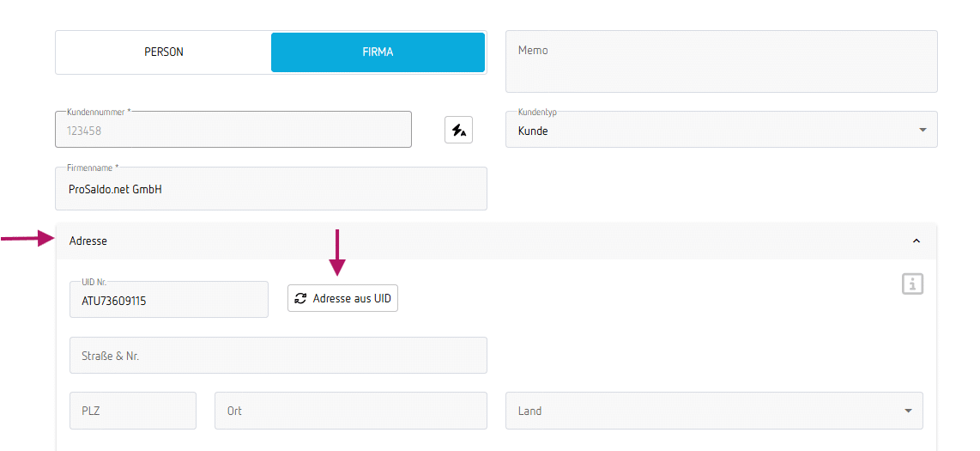Click the Adresse section header title
Image resolution: width=980 pixels, height=451 pixels.
88,241
